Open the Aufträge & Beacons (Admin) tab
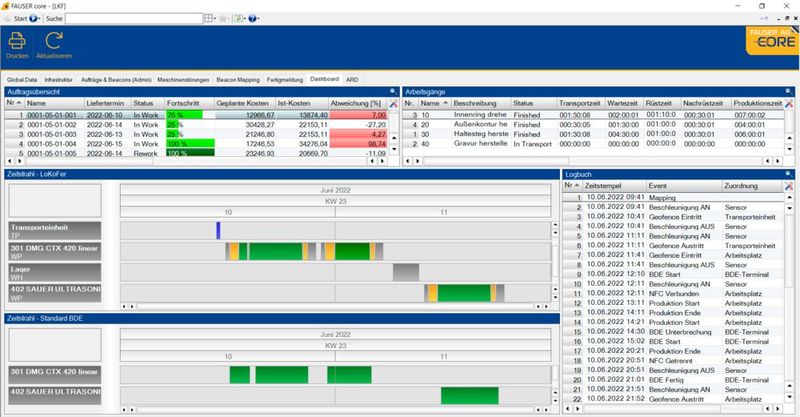The height and width of the screenshot is (417, 800). pyautogui.click(x=116, y=80)
